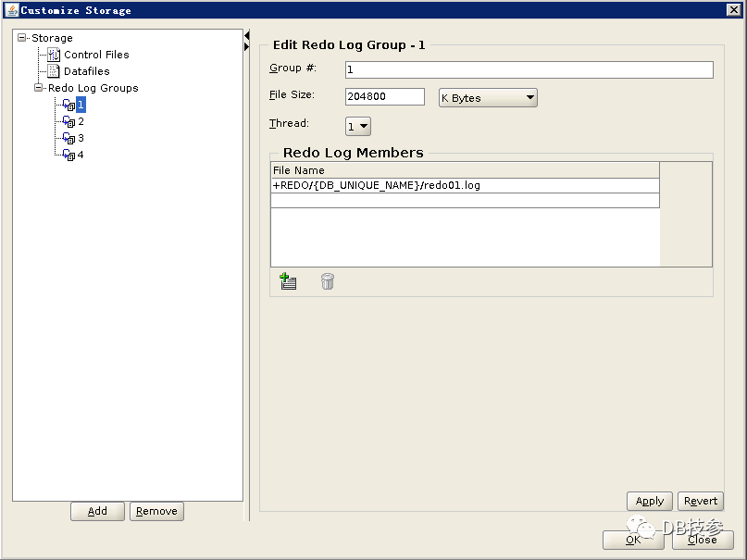Click the Revert button

(700, 501)
